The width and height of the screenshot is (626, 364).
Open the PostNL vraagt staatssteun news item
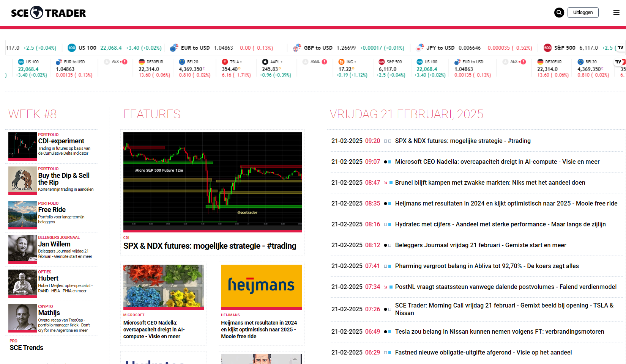[x=506, y=287]
